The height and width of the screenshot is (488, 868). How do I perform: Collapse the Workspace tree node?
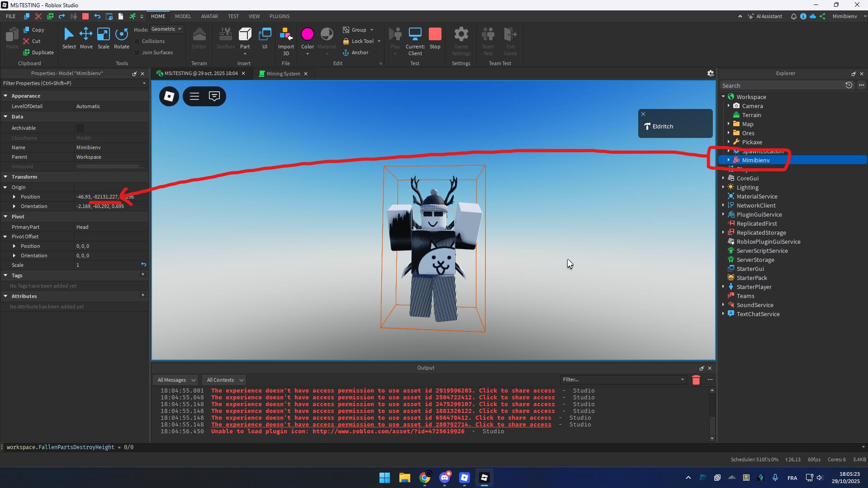(723, 97)
